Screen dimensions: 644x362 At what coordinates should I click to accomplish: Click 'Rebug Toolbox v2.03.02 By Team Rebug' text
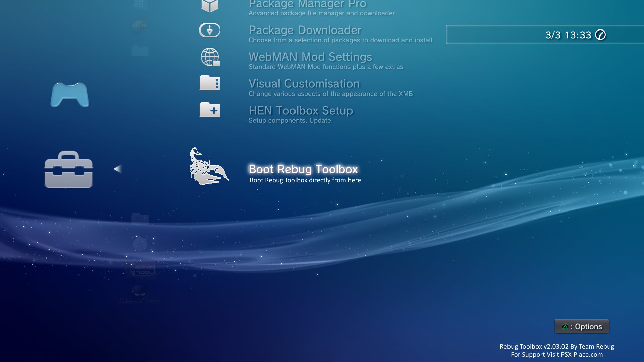(x=557, y=346)
